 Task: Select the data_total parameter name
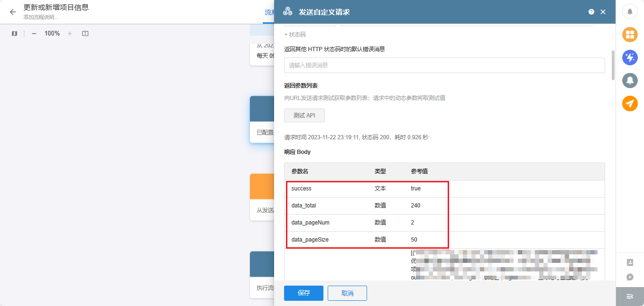point(304,206)
